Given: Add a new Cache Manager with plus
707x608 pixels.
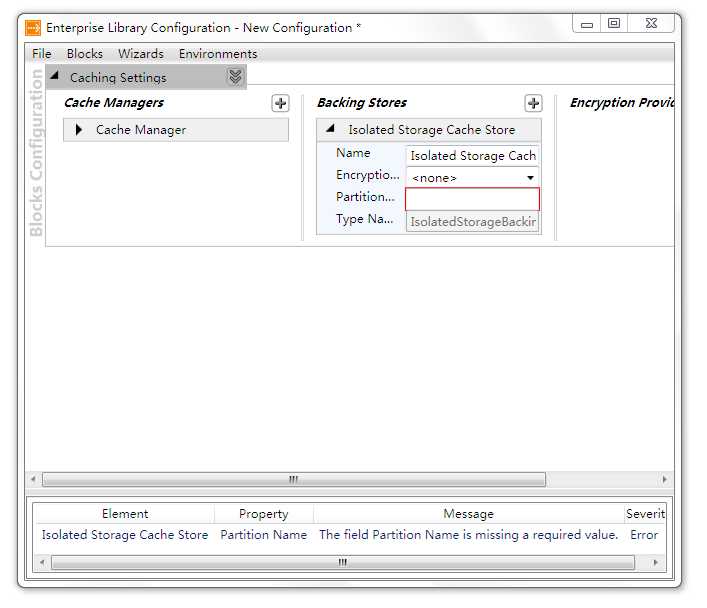Looking at the screenshot, I should 280,103.
